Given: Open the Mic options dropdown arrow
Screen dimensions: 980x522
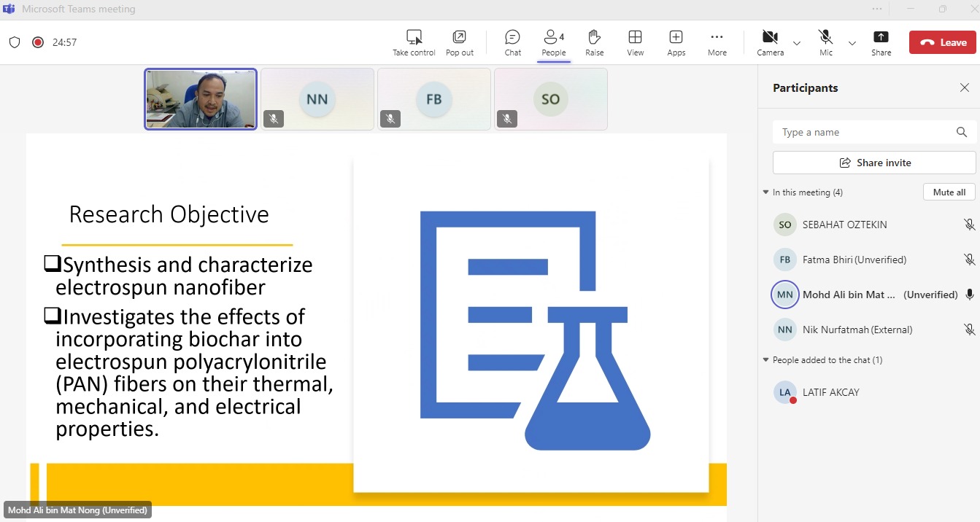Looking at the screenshot, I should tap(852, 43).
